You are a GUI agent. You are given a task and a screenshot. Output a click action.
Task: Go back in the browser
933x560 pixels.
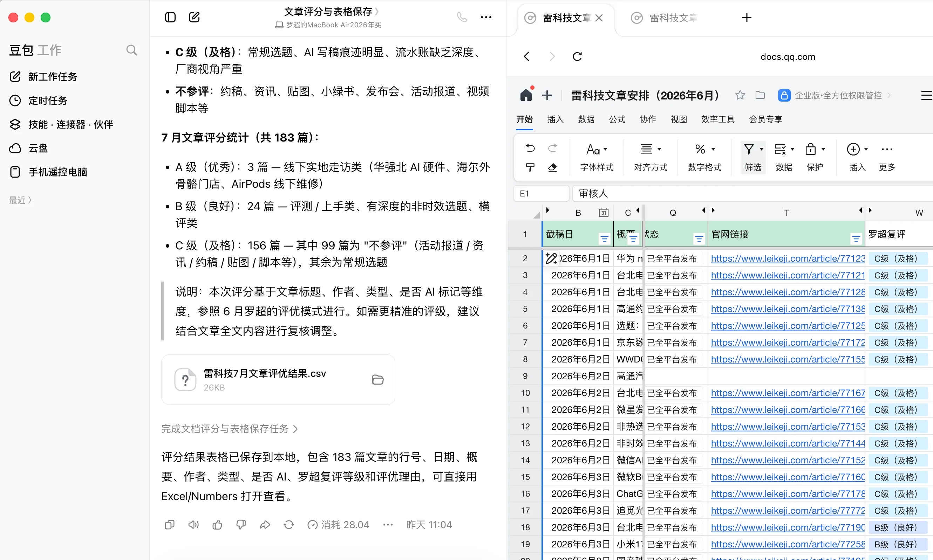click(527, 57)
